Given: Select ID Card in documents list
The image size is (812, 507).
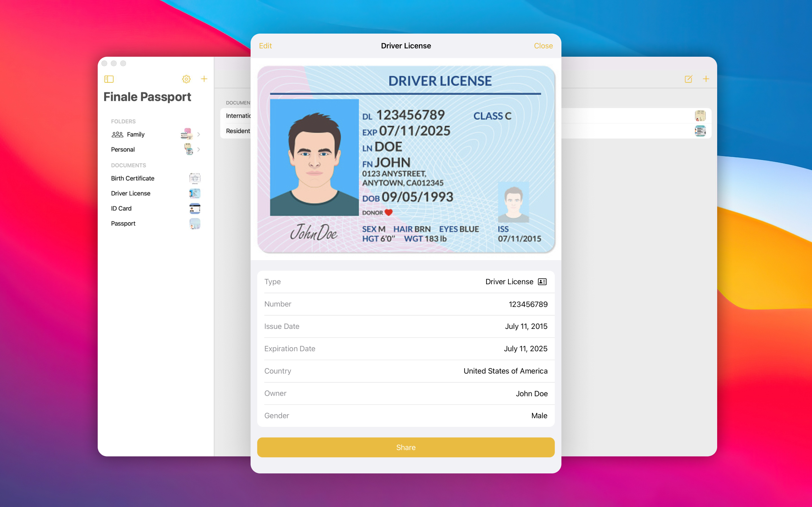Looking at the screenshot, I should coord(121,209).
